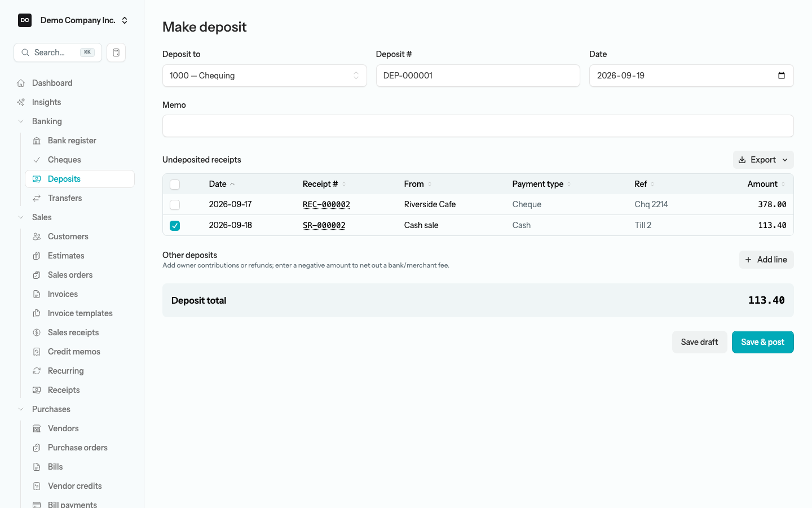Click the Sales receipts dollar icon
The image size is (812, 508).
(x=37, y=332)
